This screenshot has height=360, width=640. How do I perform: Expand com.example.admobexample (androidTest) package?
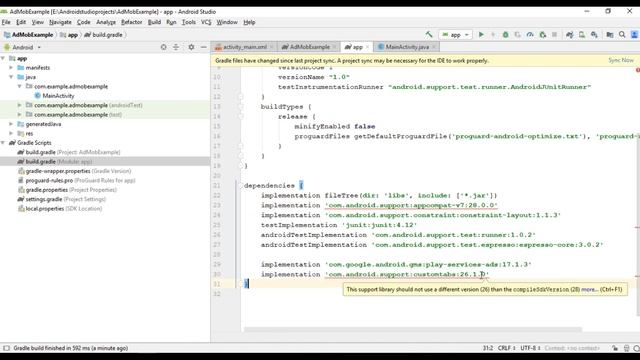[20, 105]
